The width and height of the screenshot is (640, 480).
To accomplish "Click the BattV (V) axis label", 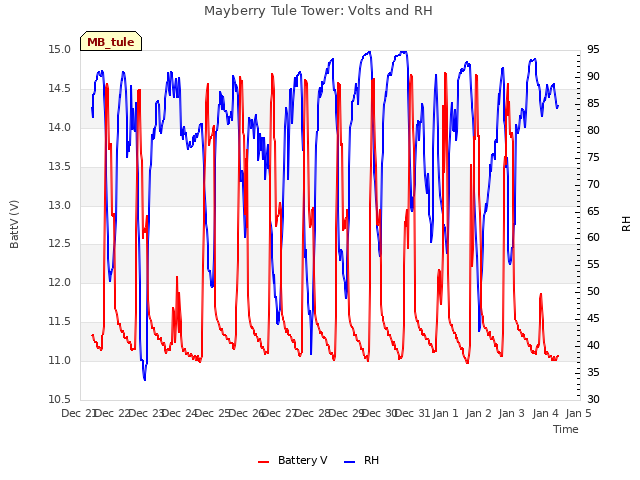I will point(14,224).
